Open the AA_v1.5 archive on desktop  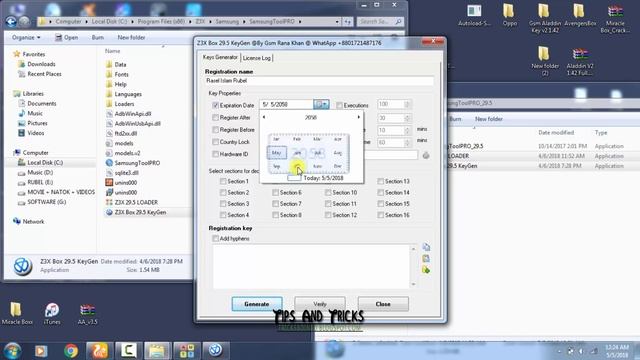click(x=87, y=313)
